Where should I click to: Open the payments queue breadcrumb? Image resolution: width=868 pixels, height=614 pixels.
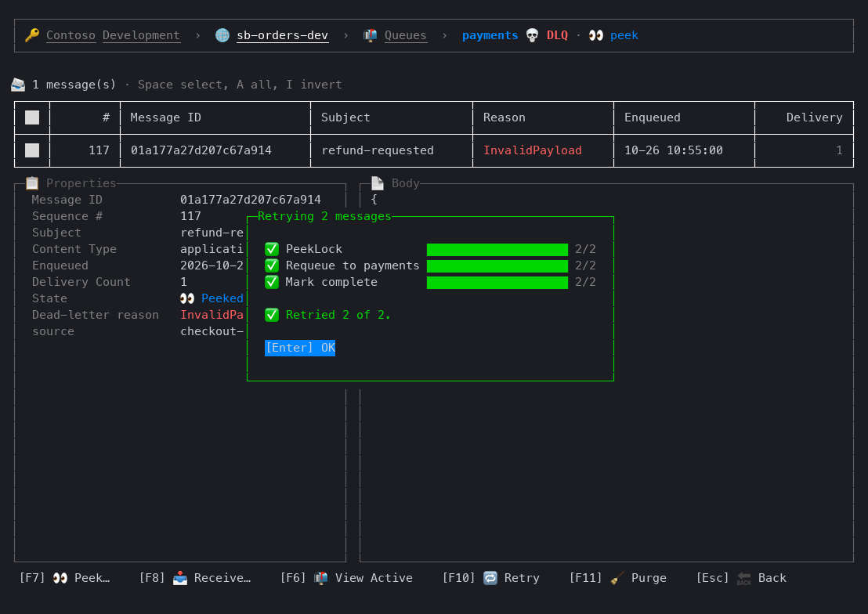[x=490, y=35]
